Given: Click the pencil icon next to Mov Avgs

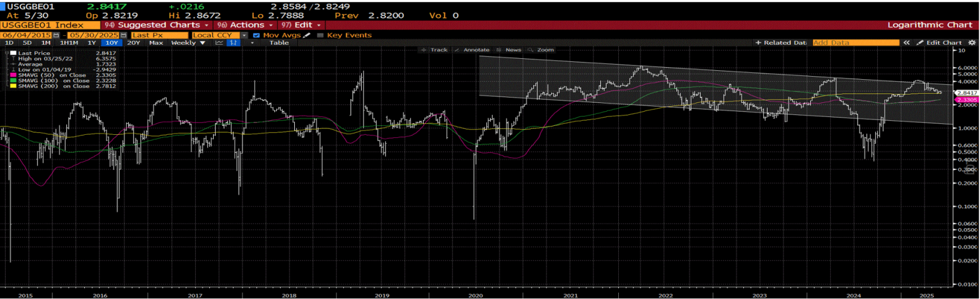Looking at the screenshot, I should (307, 35).
